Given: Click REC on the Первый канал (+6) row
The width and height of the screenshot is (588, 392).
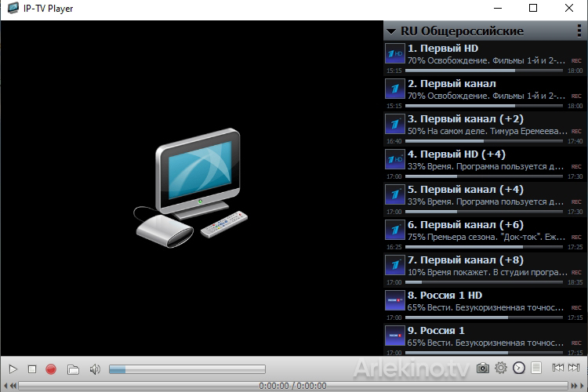Looking at the screenshot, I should tap(576, 237).
